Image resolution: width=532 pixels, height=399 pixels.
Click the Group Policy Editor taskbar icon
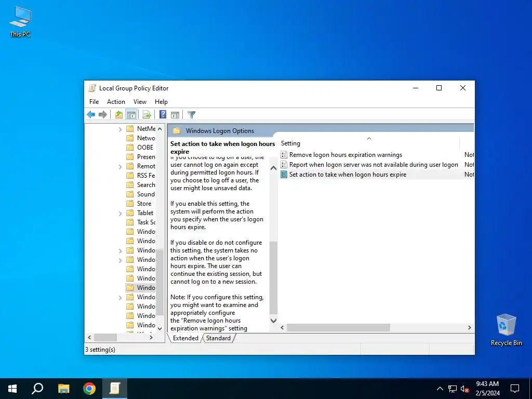115,389
